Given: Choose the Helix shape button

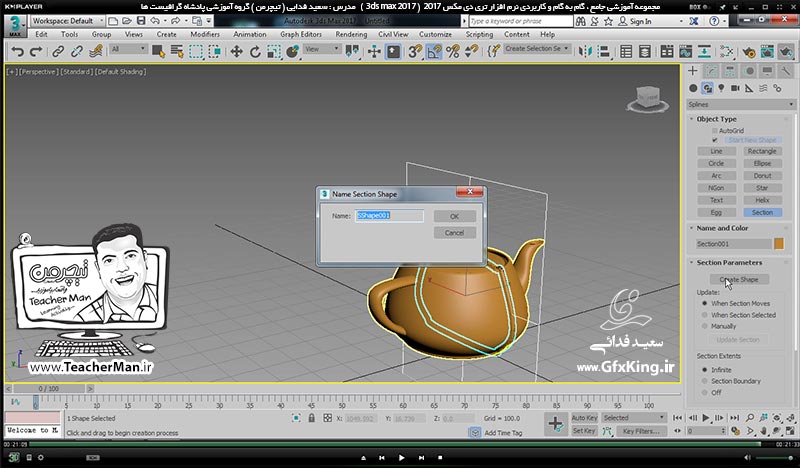Looking at the screenshot, I should tap(762, 200).
